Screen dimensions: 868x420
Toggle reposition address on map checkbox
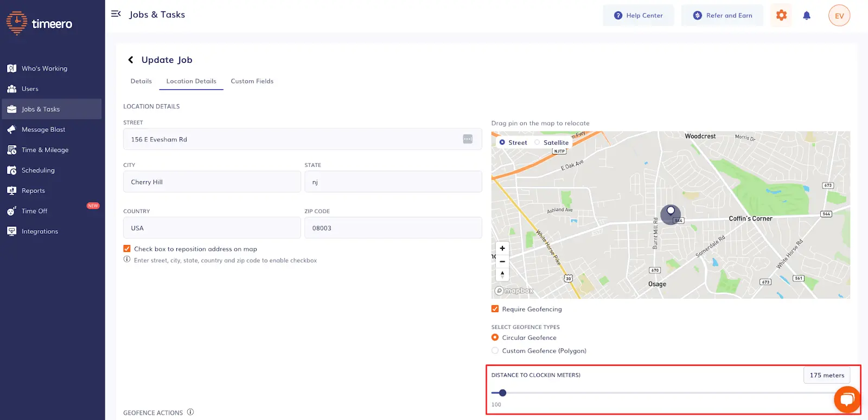pyautogui.click(x=127, y=249)
